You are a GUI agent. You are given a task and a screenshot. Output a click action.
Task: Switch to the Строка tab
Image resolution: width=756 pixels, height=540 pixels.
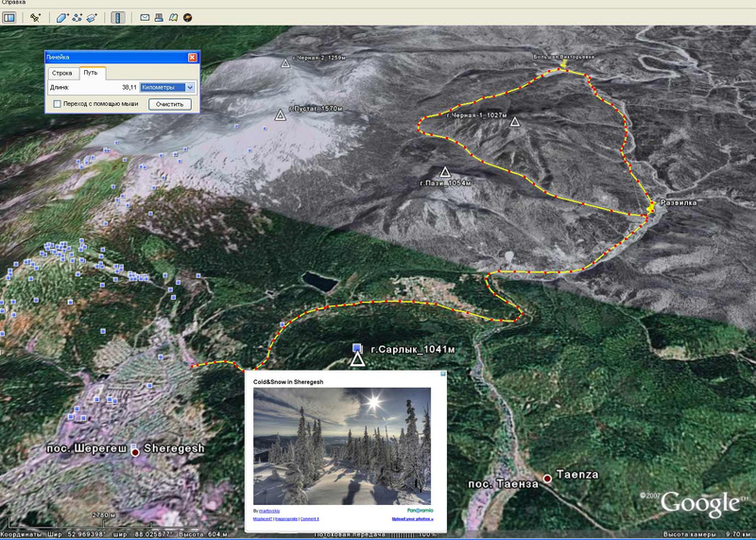pos(62,73)
